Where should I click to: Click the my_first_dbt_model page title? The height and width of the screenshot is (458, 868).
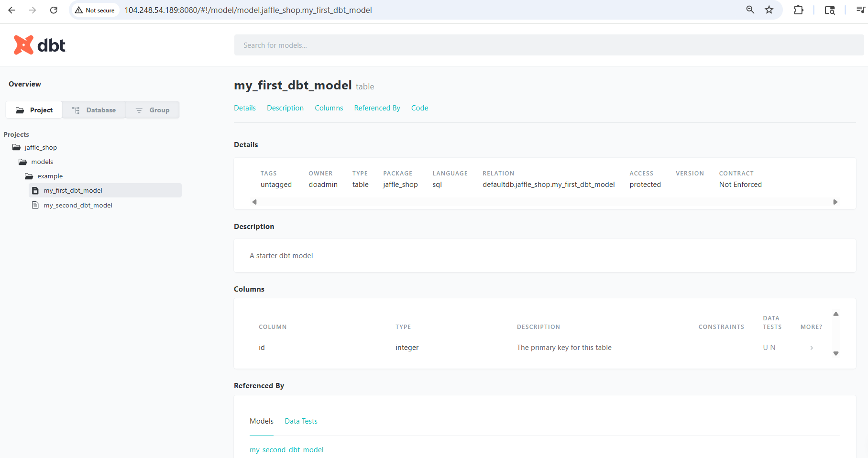(293, 85)
